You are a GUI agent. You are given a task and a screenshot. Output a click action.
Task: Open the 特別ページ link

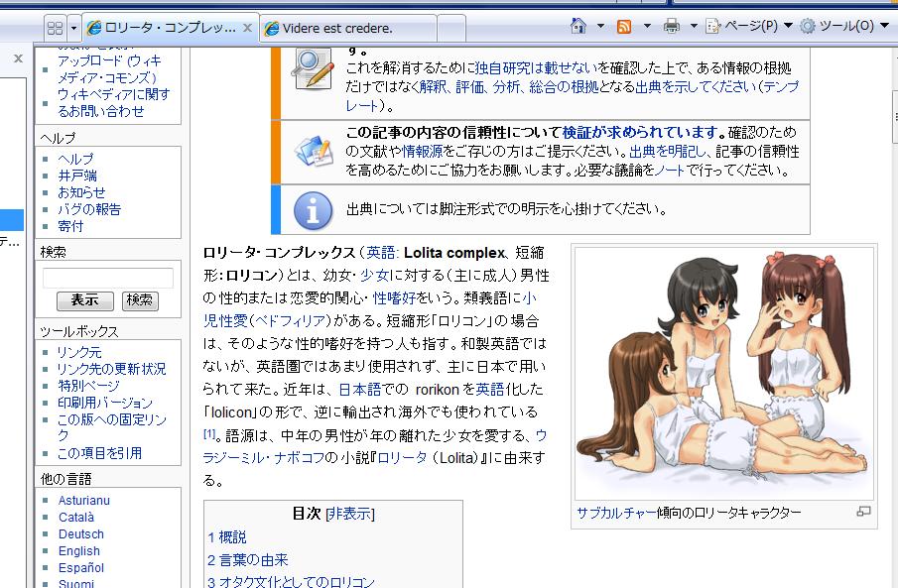[x=88, y=386]
